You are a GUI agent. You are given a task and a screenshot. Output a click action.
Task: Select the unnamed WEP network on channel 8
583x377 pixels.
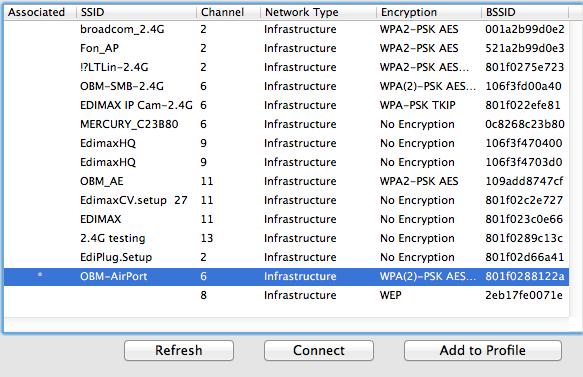pos(286,295)
